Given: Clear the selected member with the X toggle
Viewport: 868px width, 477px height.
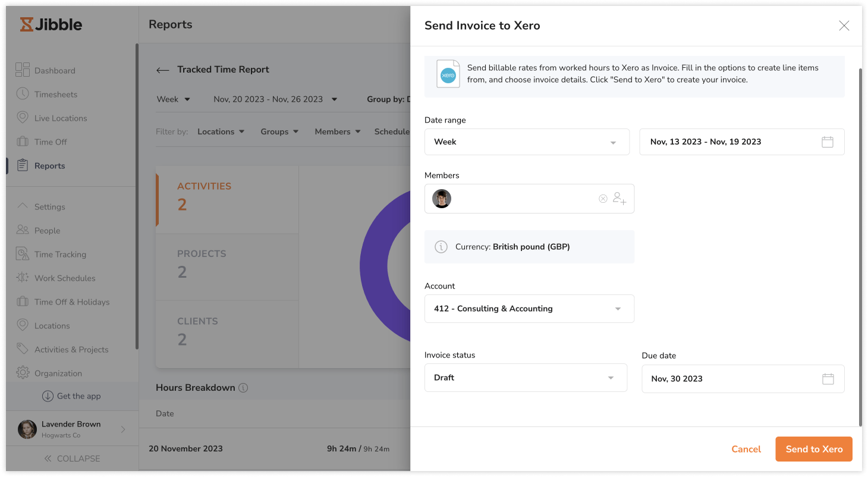Looking at the screenshot, I should [x=603, y=198].
